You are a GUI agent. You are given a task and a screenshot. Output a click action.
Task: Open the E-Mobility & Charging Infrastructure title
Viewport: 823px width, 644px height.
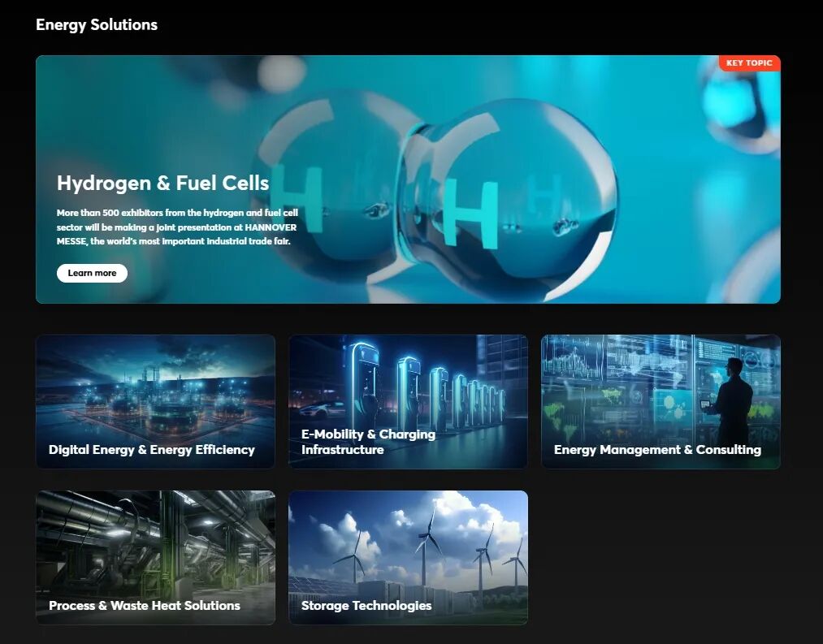click(x=368, y=442)
